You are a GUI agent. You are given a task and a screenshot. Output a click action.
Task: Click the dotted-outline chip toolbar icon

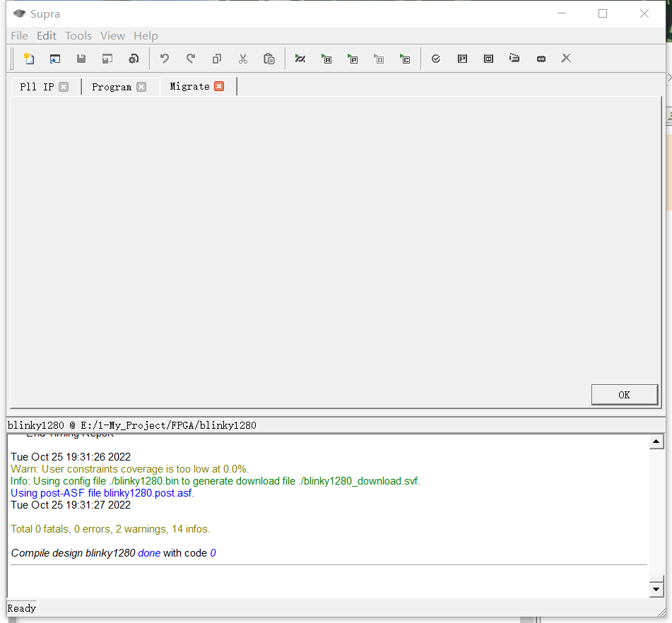click(514, 58)
